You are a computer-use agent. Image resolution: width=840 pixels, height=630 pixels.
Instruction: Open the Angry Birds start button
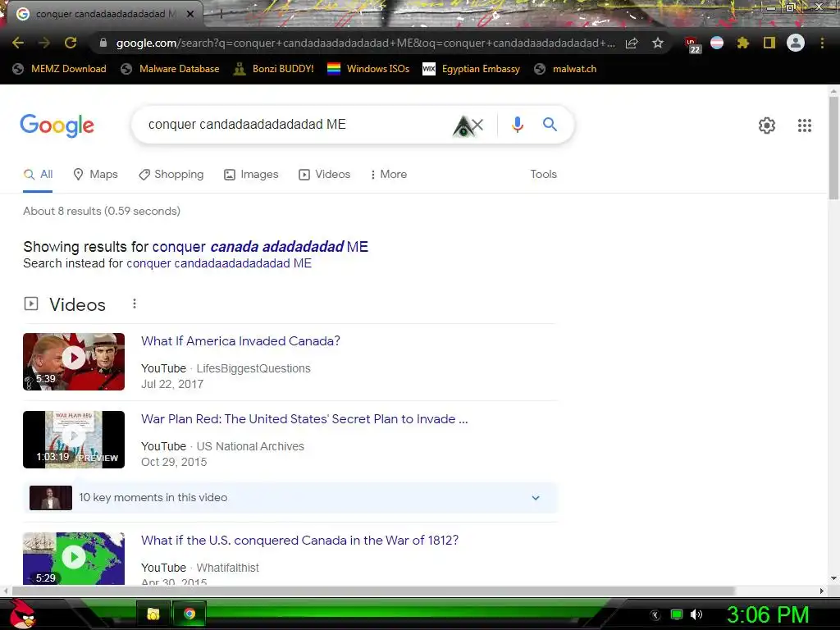click(22, 614)
